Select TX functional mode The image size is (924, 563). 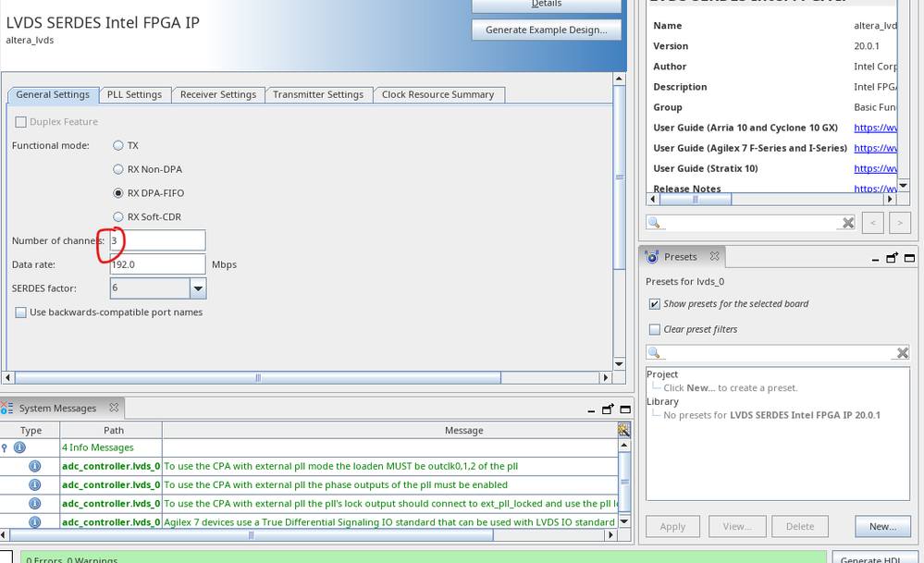coord(118,145)
